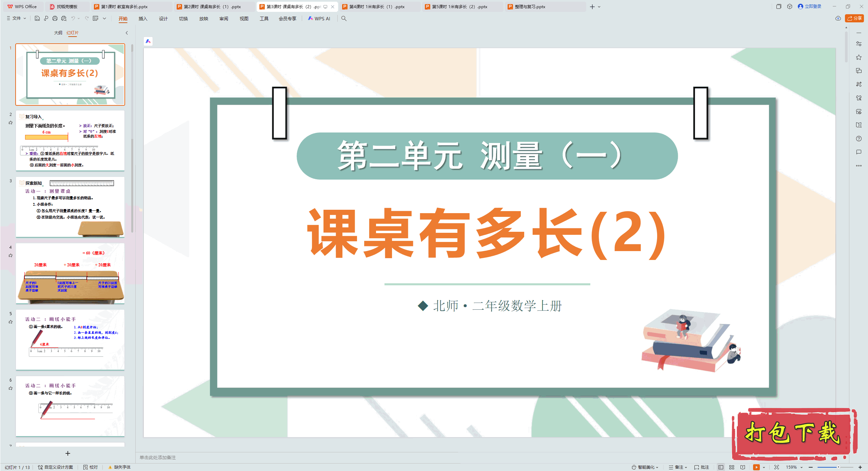Open the WPS AI assistant
The width and height of the screenshot is (868, 471).
(x=319, y=19)
